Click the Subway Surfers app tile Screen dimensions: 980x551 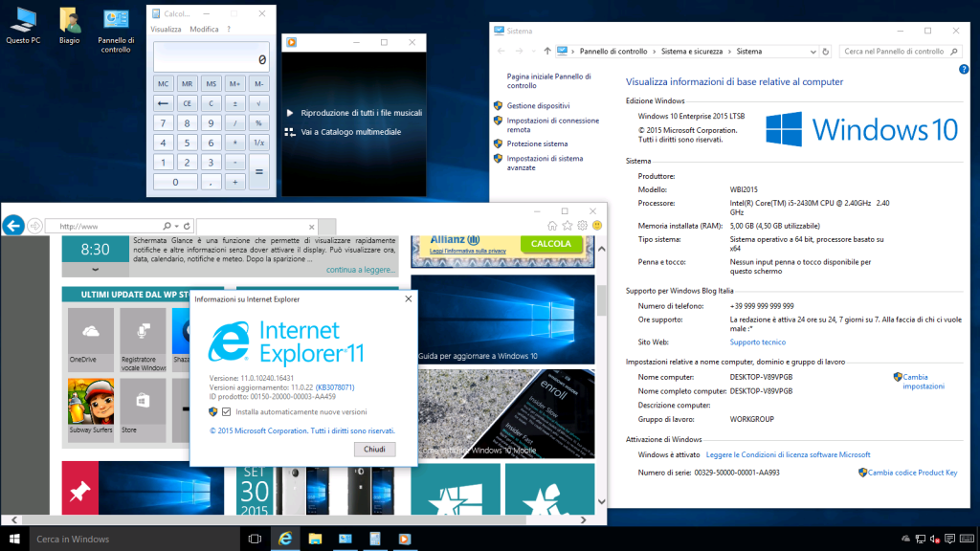point(91,408)
